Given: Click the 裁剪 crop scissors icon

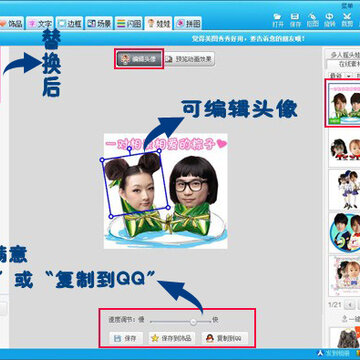Looking at the screenshot, I should click(x=347, y=20).
